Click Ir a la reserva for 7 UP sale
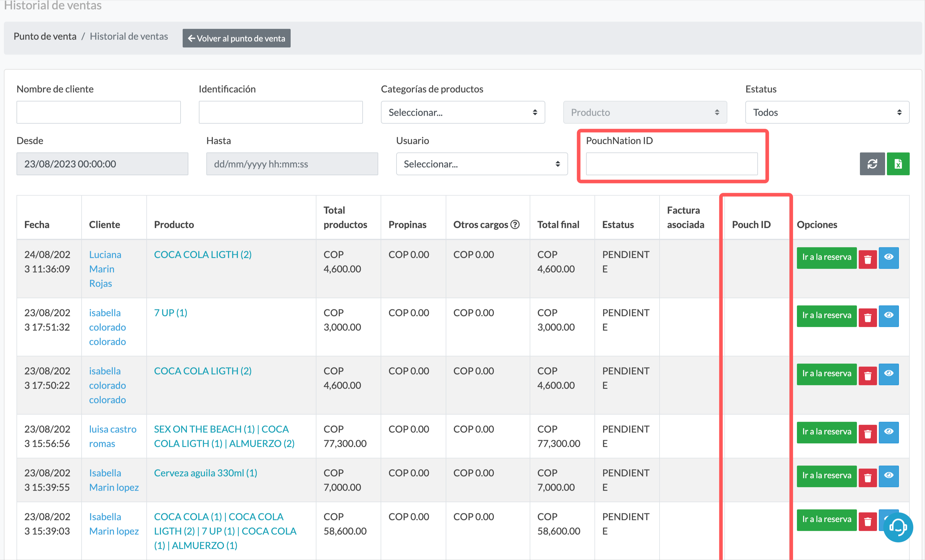The image size is (925, 560). [827, 316]
